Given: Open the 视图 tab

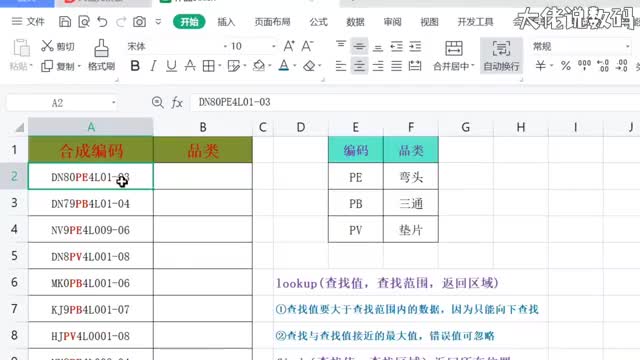Looking at the screenshot, I should (429, 22).
